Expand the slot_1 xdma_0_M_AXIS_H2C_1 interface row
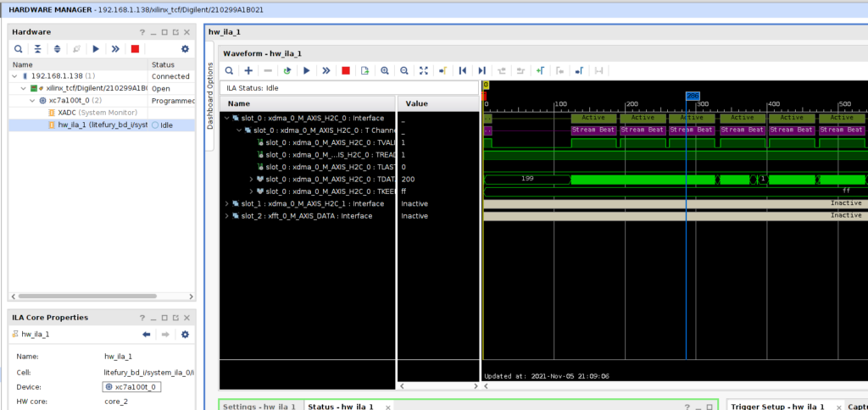The height and width of the screenshot is (410, 868). click(x=226, y=203)
